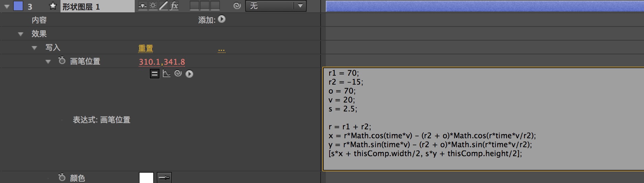Click the 画笔位置 value 310.1,341.8
This screenshot has width=644, height=183.
point(162,62)
